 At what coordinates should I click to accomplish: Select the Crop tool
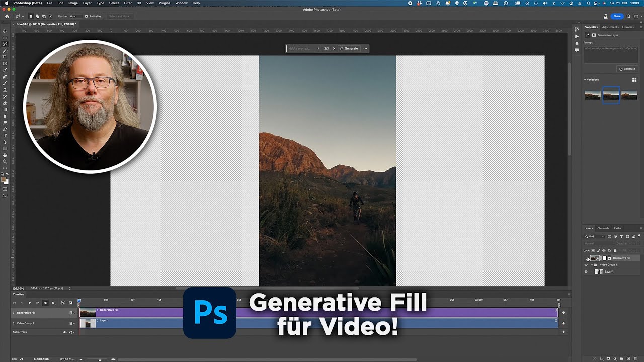pyautogui.click(x=5, y=57)
